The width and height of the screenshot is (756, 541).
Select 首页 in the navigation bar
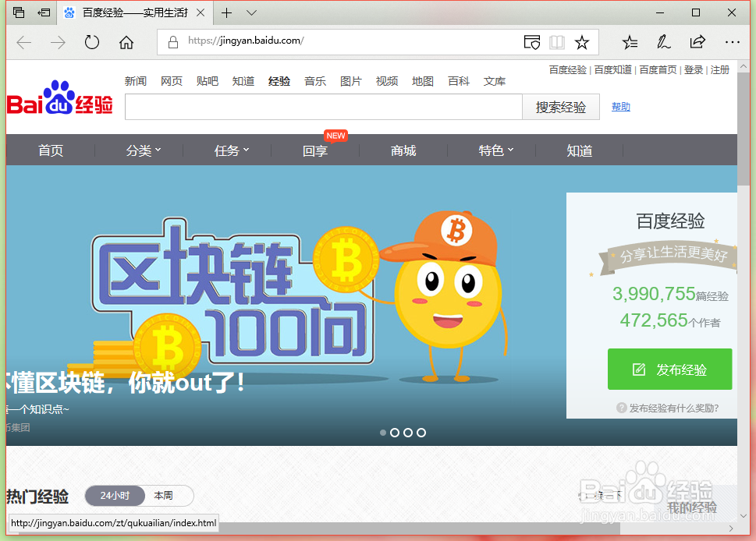click(51, 150)
